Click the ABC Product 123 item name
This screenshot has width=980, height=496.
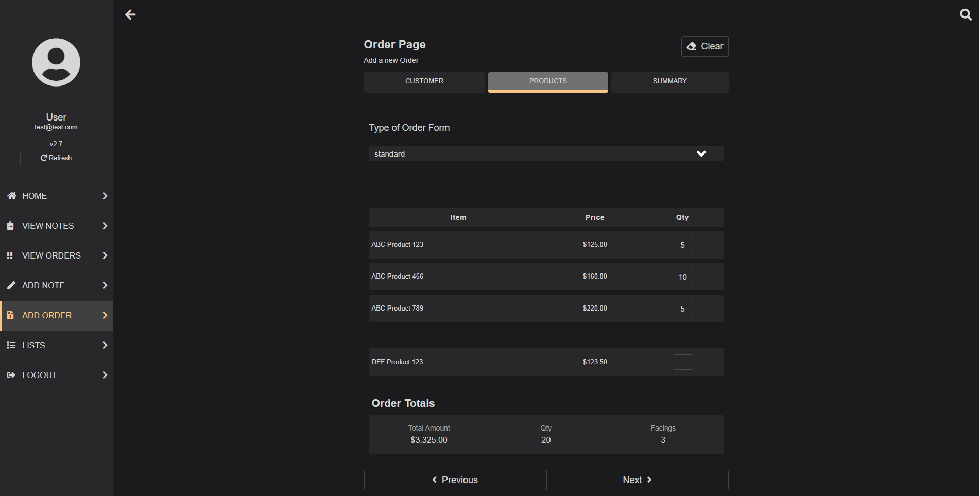pos(397,244)
